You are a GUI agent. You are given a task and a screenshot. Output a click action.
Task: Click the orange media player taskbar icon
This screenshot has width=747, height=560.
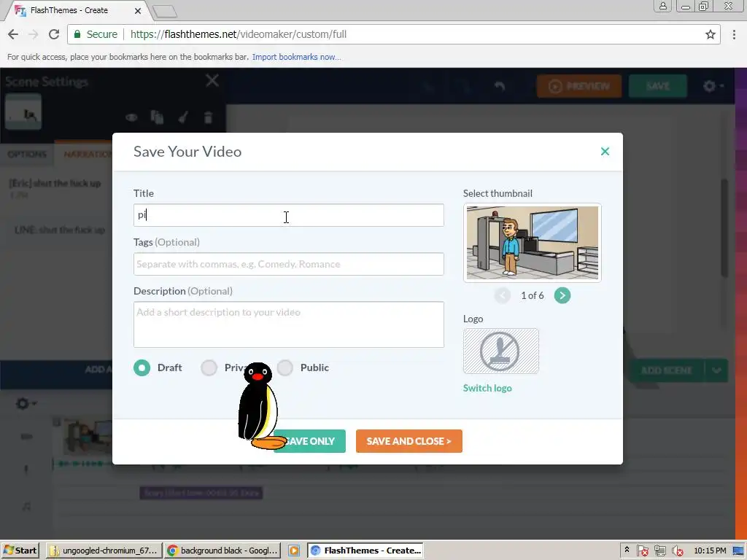(x=294, y=551)
